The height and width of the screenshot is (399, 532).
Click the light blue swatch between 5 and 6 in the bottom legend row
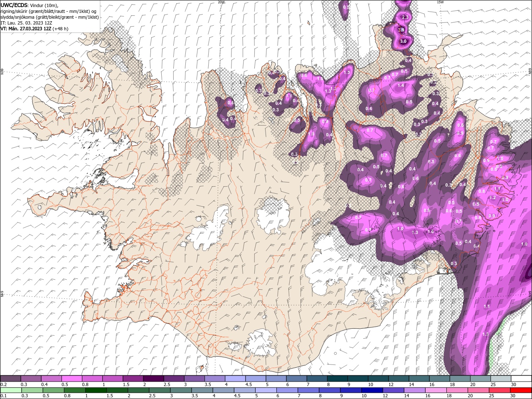[266, 390]
